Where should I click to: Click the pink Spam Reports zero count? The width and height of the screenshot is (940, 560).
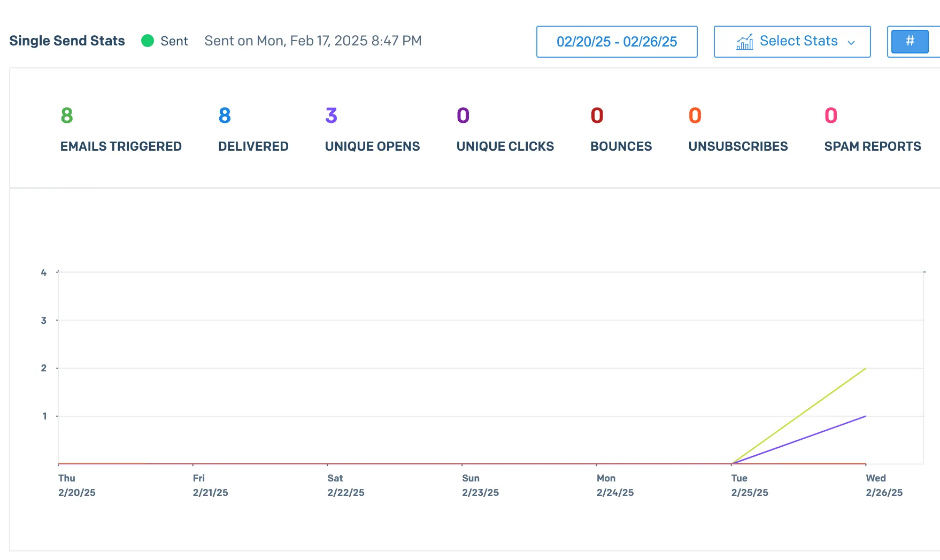830,115
